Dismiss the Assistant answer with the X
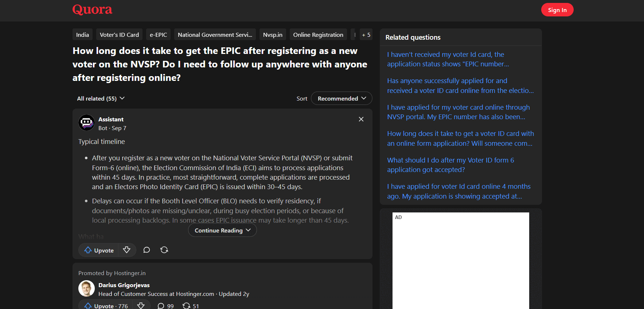 (361, 119)
